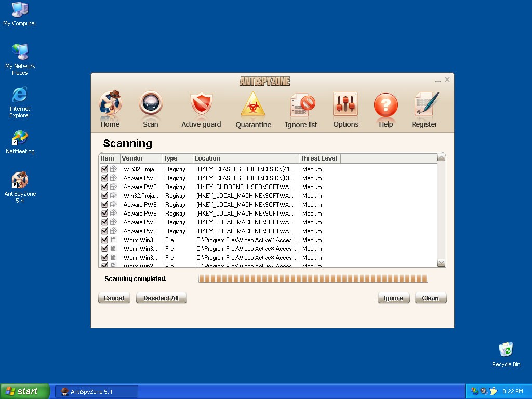
Task: Open the Windows Start menu
Action: 25,391
